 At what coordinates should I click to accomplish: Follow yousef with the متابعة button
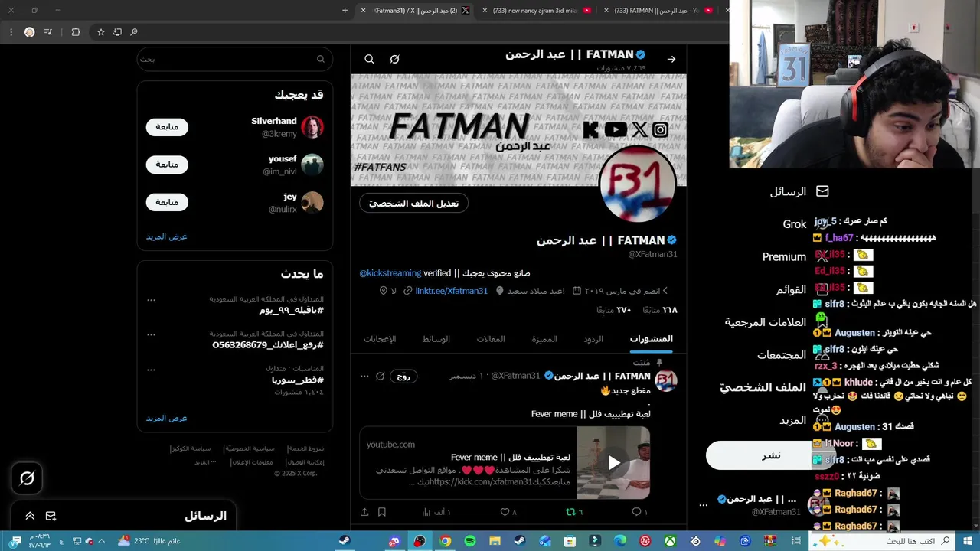(167, 165)
